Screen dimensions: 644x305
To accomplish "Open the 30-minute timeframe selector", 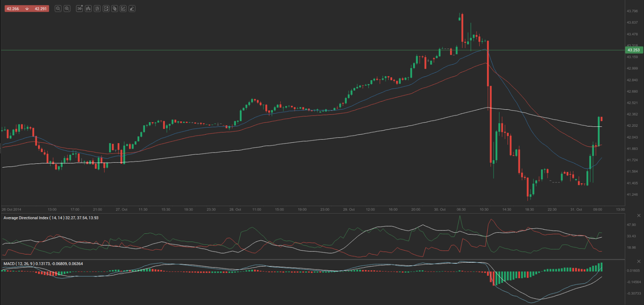I will tap(79, 9).
